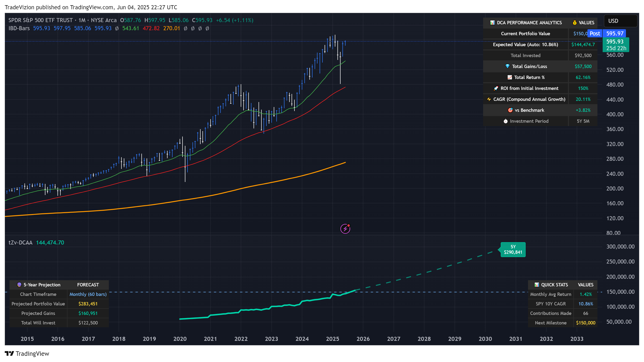Click the 2030 label on time axis
Image resolution: width=644 pixels, height=362 pixels.
pyautogui.click(x=485, y=339)
